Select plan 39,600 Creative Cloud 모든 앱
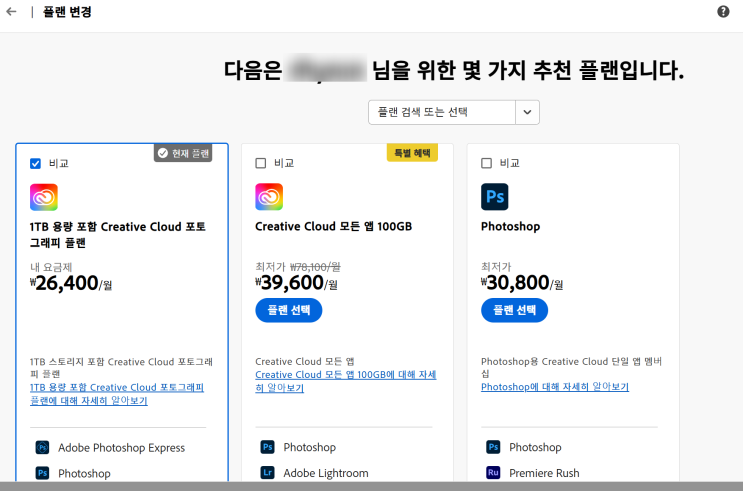The image size is (743, 491). click(289, 310)
